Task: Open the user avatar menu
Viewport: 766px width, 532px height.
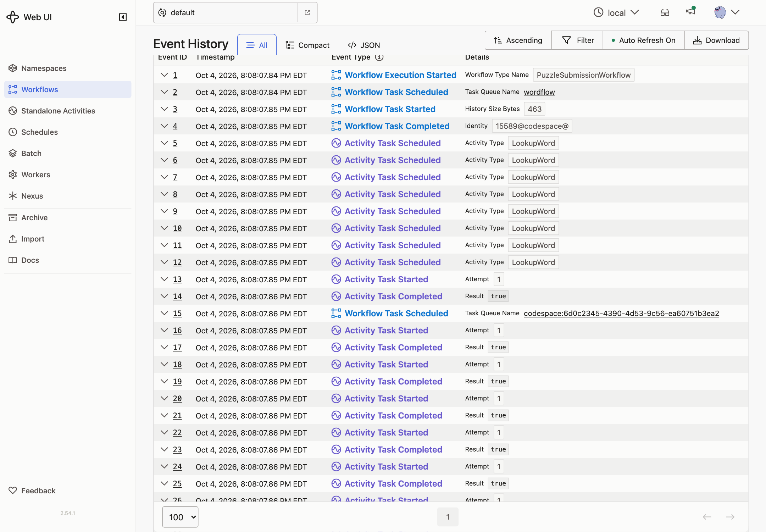Action: pyautogui.click(x=727, y=12)
